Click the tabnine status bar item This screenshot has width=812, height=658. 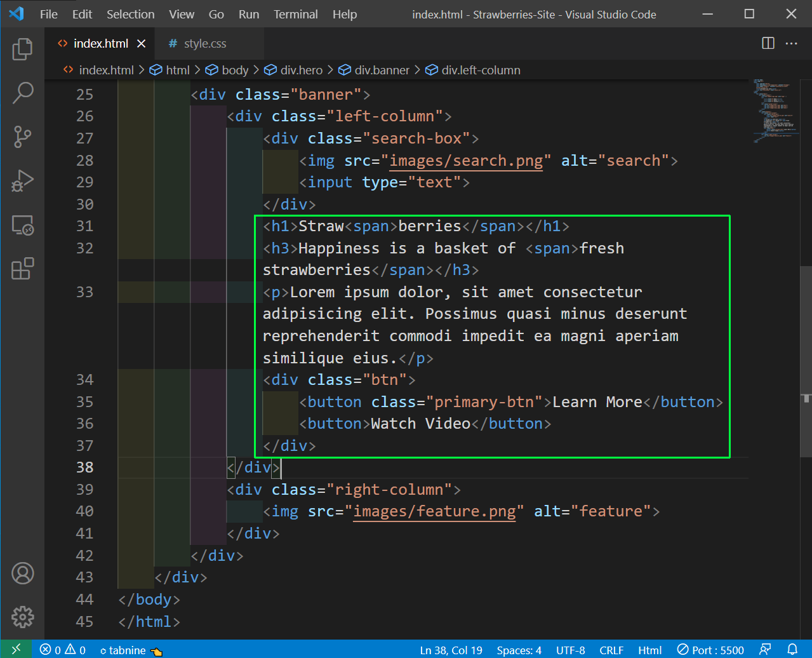point(131,650)
